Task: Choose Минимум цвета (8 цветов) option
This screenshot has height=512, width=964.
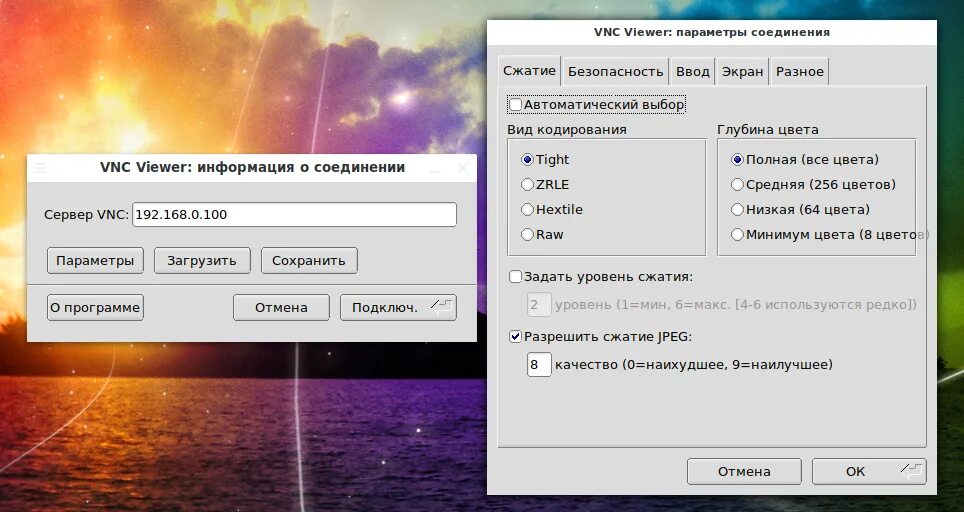Action: pyautogui.click(x=737, y=234)
